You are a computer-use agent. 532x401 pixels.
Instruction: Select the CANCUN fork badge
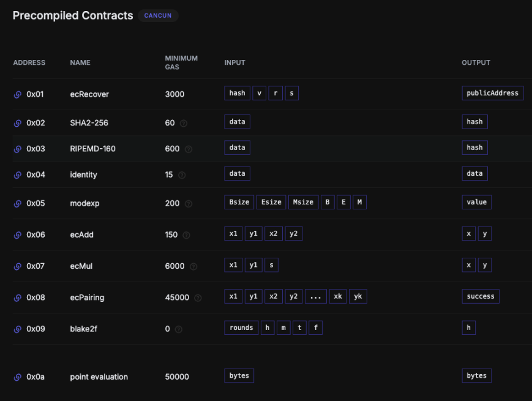(x=158, y=15)
